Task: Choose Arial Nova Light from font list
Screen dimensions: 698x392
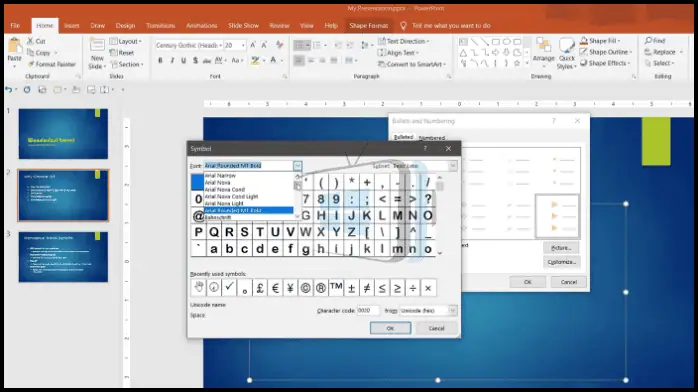Action: (224, 203)
